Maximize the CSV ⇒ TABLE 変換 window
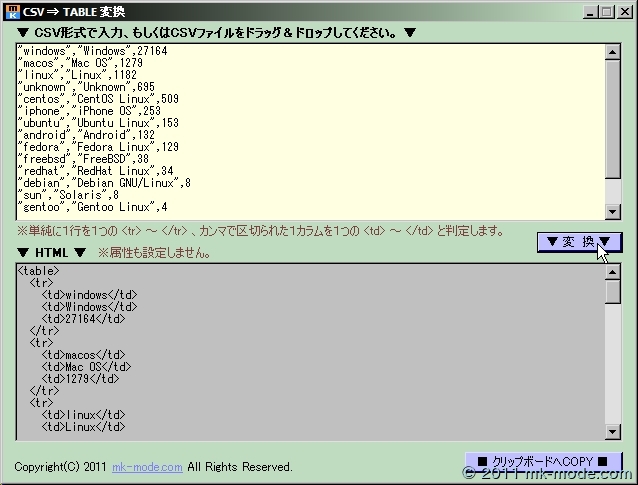Image resolution: width=638 pixels, height=485 pixels. (606, 11)
